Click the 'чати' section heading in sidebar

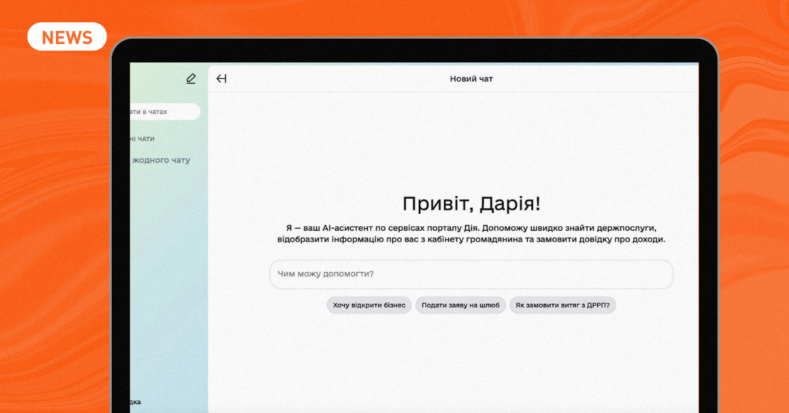point(143,139)
